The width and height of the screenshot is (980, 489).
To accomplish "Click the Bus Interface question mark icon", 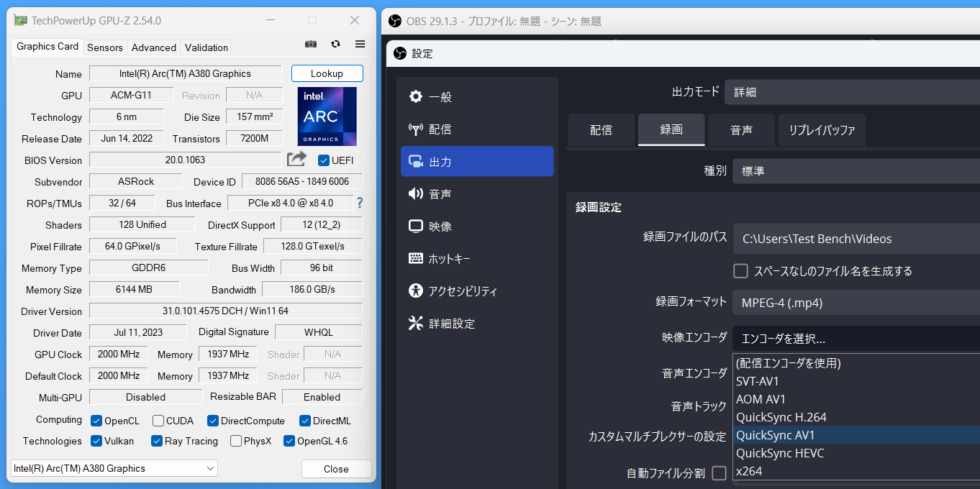I will click(x=360, y=203).
